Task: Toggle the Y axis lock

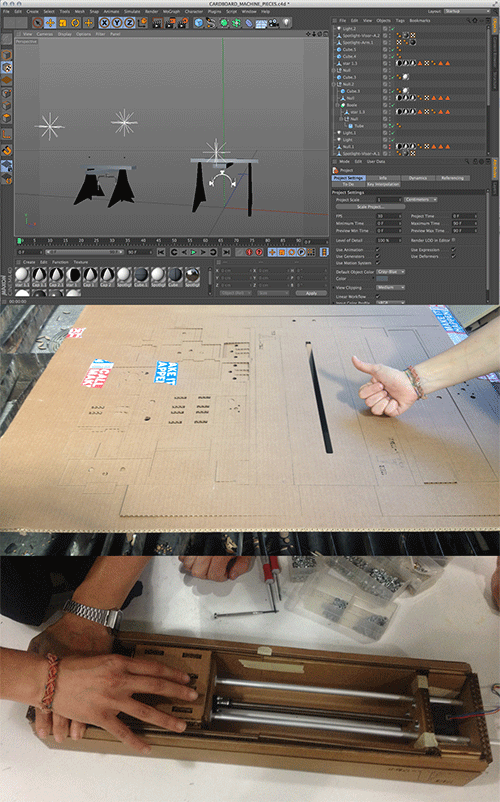Action: pos(117,23)
